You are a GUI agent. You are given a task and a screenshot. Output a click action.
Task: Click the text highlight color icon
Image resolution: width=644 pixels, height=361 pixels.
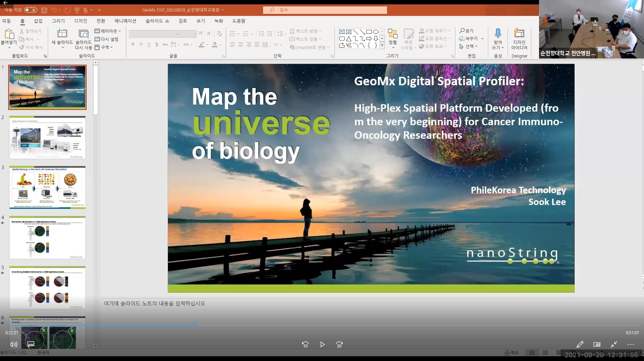click(202, 45)
